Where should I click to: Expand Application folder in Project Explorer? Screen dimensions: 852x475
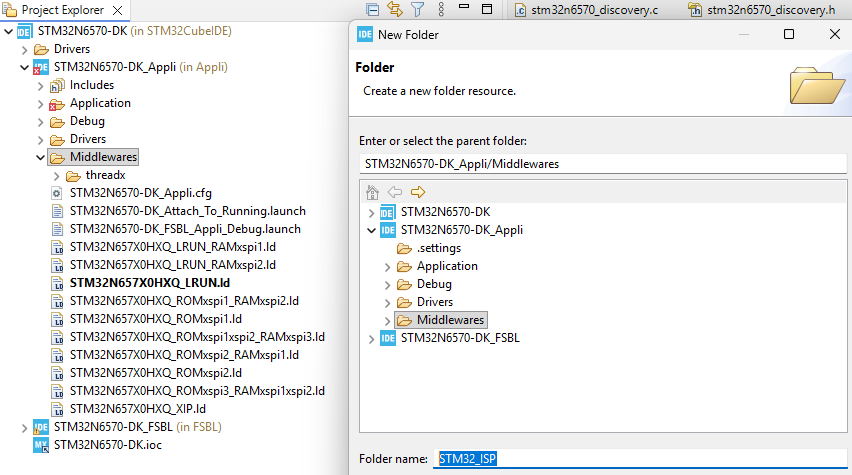coord(41,104)
